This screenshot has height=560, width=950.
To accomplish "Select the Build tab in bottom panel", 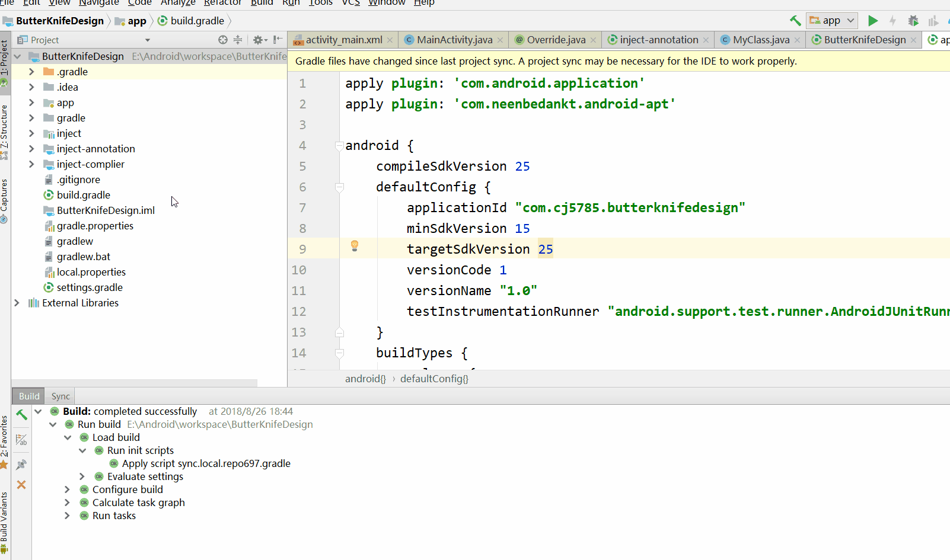I will (x=29, y=396).
